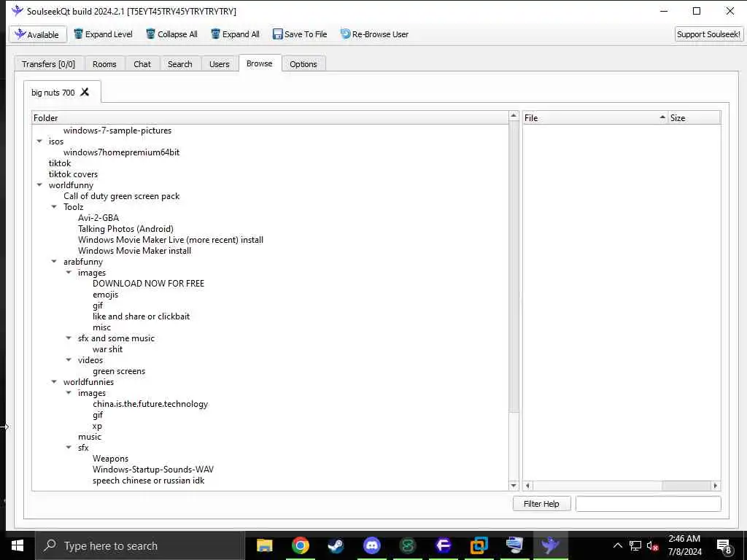Select the emojis folder

click(105, 295)
